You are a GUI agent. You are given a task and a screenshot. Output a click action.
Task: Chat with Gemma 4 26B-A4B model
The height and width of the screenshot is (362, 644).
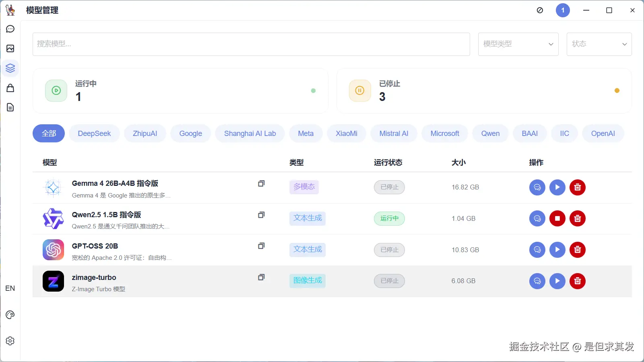(537, 187)
